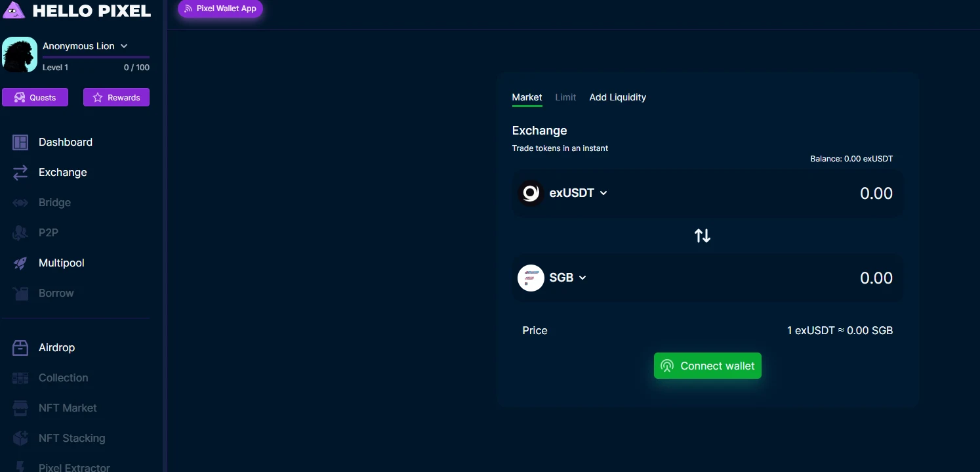Image resolution: width=980 pixels, height=472 pixels.
Task: Open the Dashboard menu item
Action: tap(66, 142)
